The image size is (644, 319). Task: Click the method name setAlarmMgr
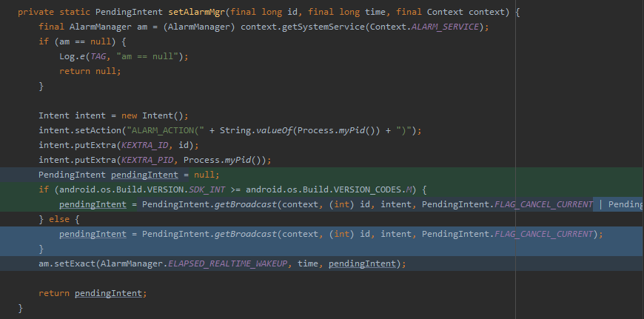(x=196, y=12)
